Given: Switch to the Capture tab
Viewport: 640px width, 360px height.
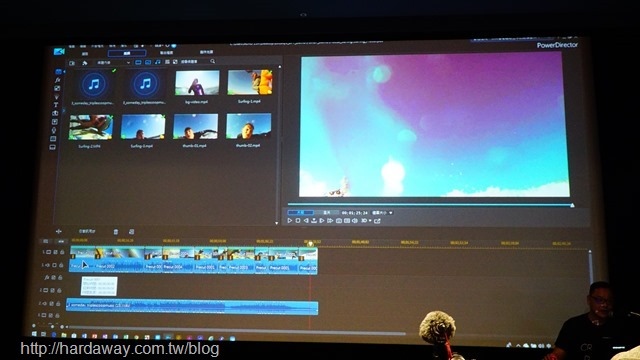Looking at the screenshot, I should (x=84, y=54).
